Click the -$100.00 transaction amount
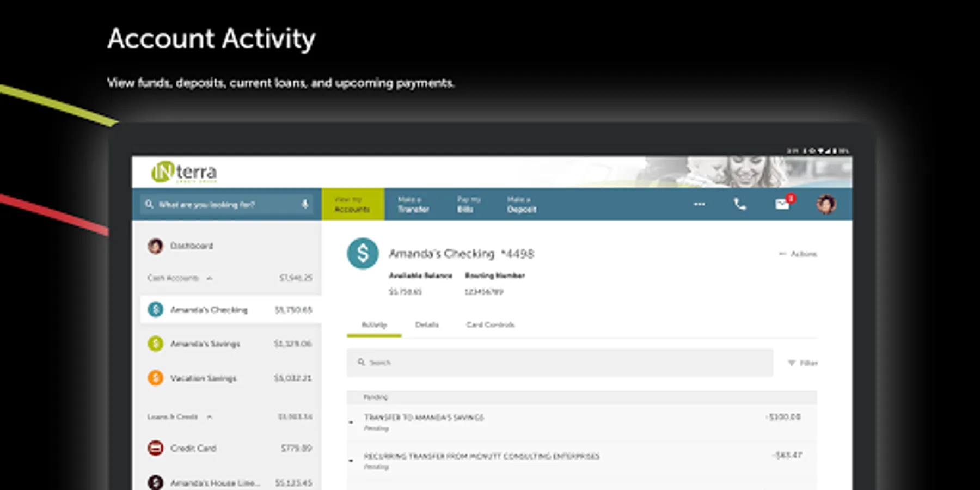 tap(783, 417)
